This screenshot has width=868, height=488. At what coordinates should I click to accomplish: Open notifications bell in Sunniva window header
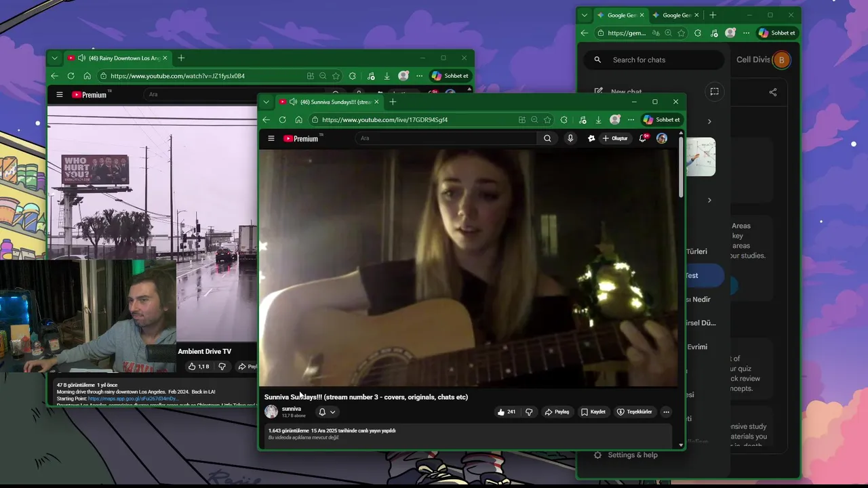click(643, 138)
